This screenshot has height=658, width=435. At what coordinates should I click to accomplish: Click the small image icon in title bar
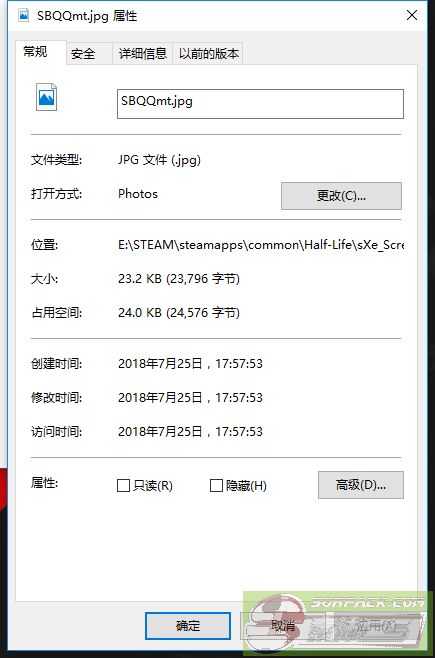click(23, 16)
